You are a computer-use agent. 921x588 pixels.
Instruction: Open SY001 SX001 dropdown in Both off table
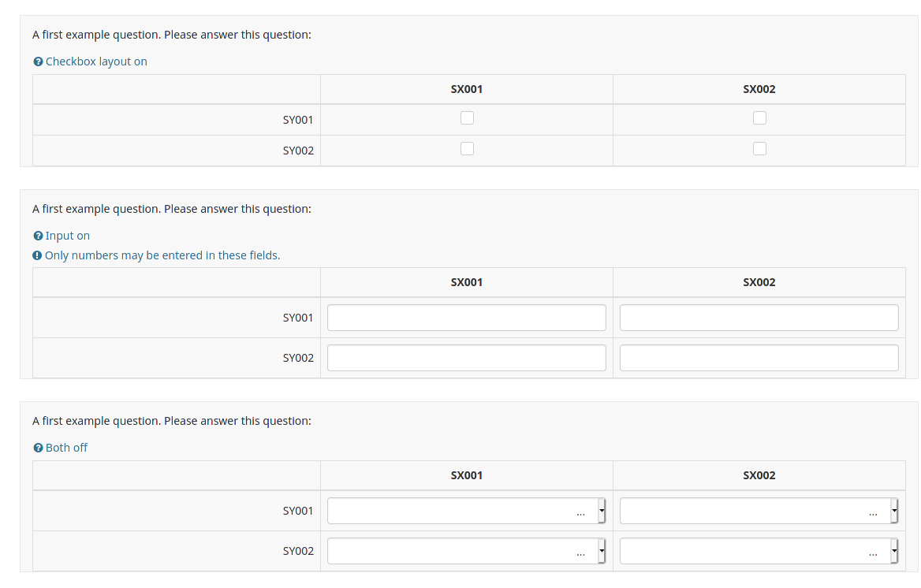(466, 511)
